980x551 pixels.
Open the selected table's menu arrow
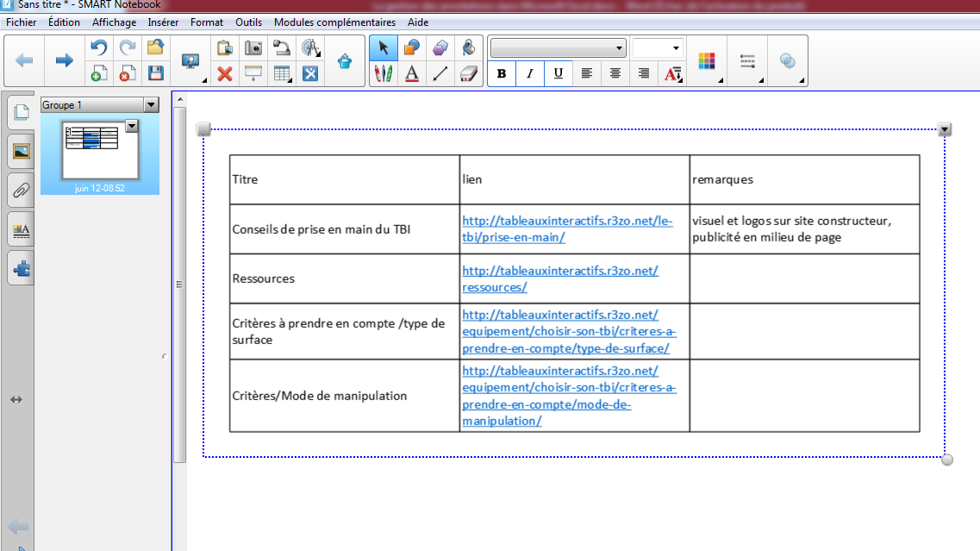click(x=945, y=130)
